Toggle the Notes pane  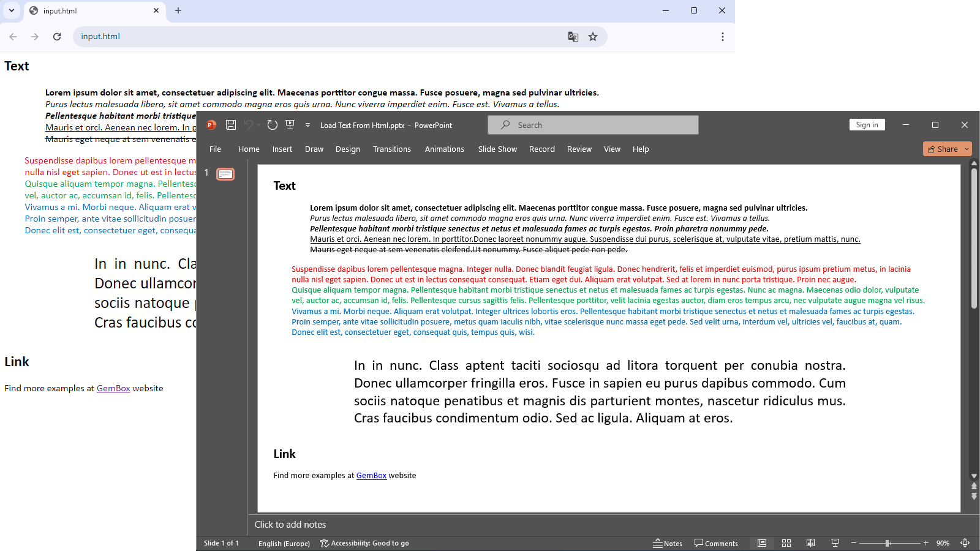point(668,543)
